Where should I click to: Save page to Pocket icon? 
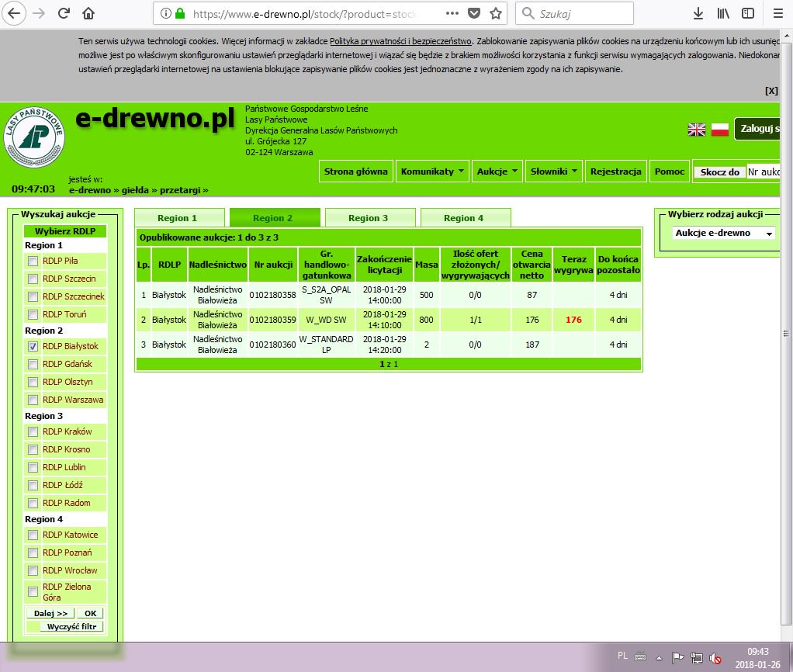click(474, 14)
